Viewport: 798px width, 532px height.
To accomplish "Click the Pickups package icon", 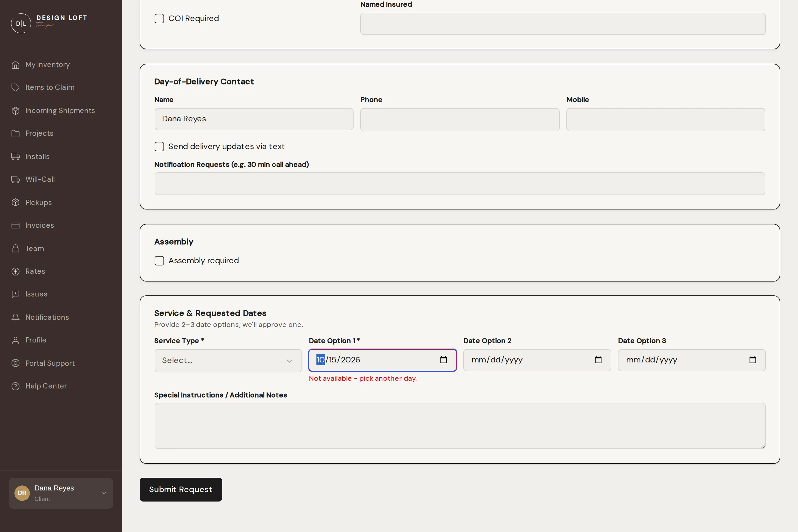I will (x=15, y=203).
